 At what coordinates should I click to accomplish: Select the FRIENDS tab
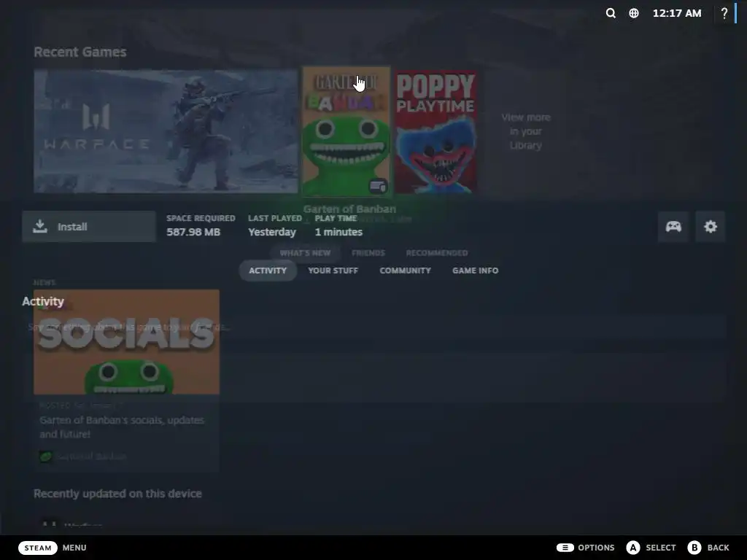pyautogui.click(x=368, y=253)
